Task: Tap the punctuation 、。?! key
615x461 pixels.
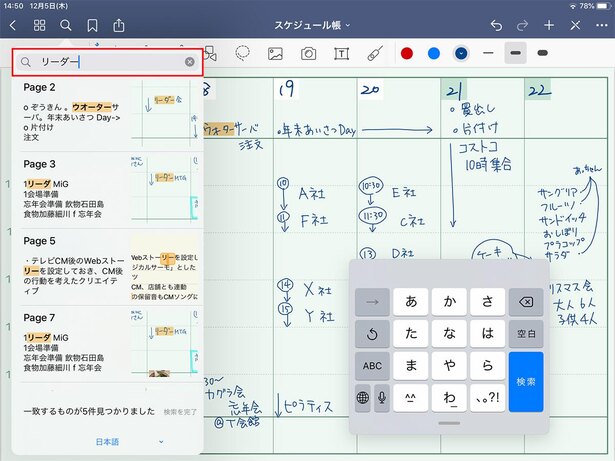Action: [488, 398]
